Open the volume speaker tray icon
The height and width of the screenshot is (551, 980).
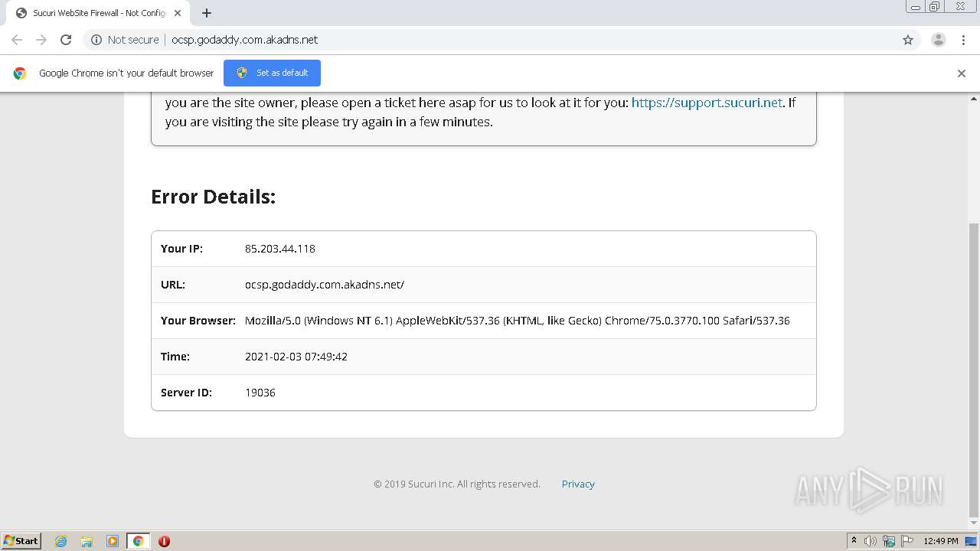(x=871, y=541)
